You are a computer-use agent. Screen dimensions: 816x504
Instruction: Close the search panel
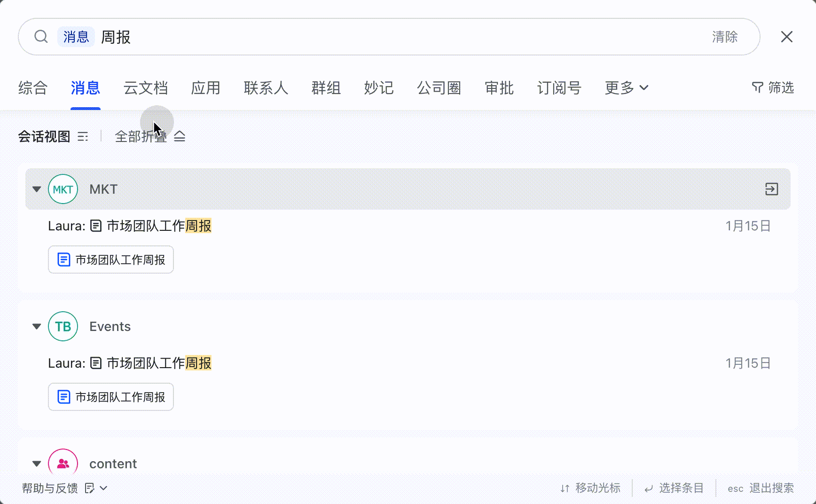787,37
